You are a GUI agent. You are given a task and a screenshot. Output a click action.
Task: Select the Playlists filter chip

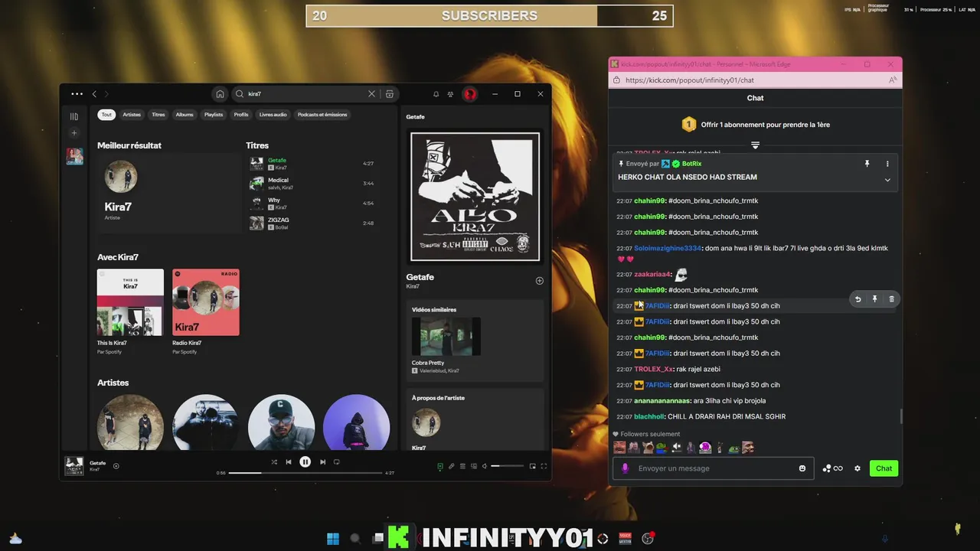coord(214,115)
